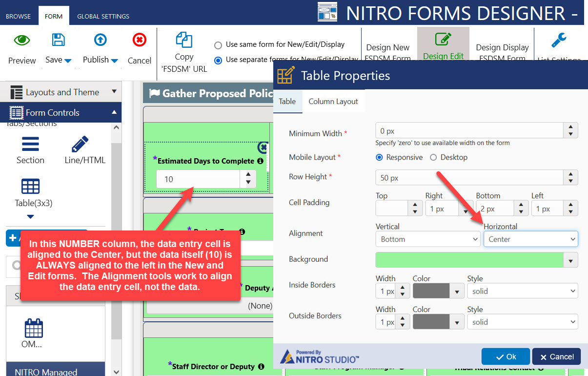Viewport: 588px width, 376px height.
Task: Click the Publish upload icon
Action: [x=101, y=40]
